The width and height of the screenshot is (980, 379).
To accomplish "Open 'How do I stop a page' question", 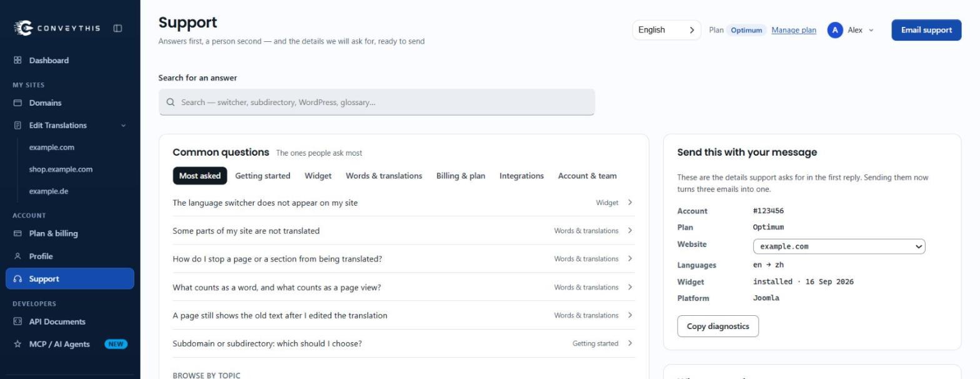I will [404, 259].
